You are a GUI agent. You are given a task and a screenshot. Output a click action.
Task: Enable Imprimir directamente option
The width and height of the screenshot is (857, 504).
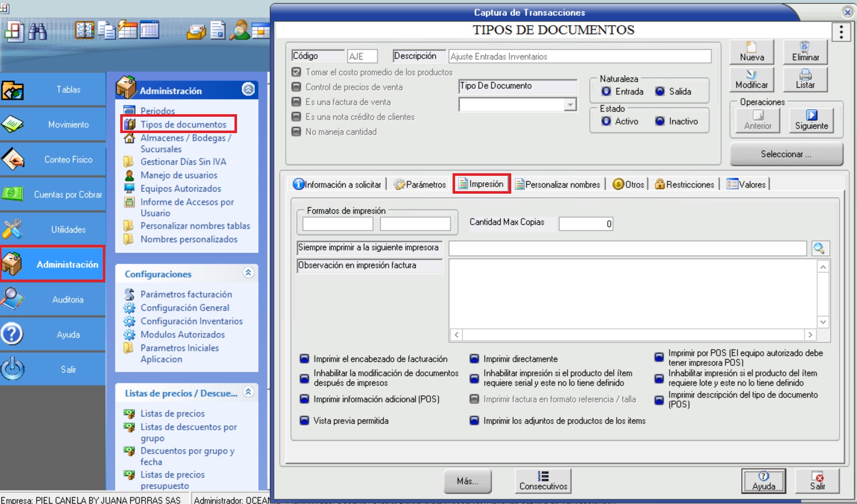(x=474, y=359)
